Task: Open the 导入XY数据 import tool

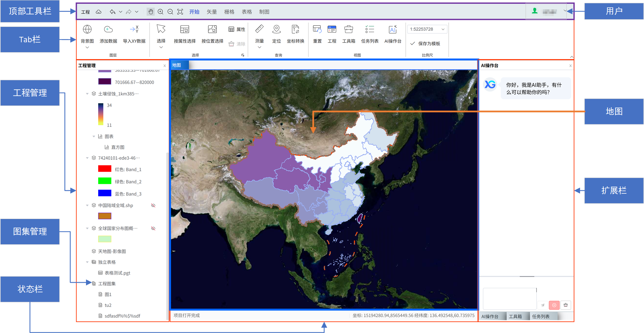Action: (x=134, y=30)
